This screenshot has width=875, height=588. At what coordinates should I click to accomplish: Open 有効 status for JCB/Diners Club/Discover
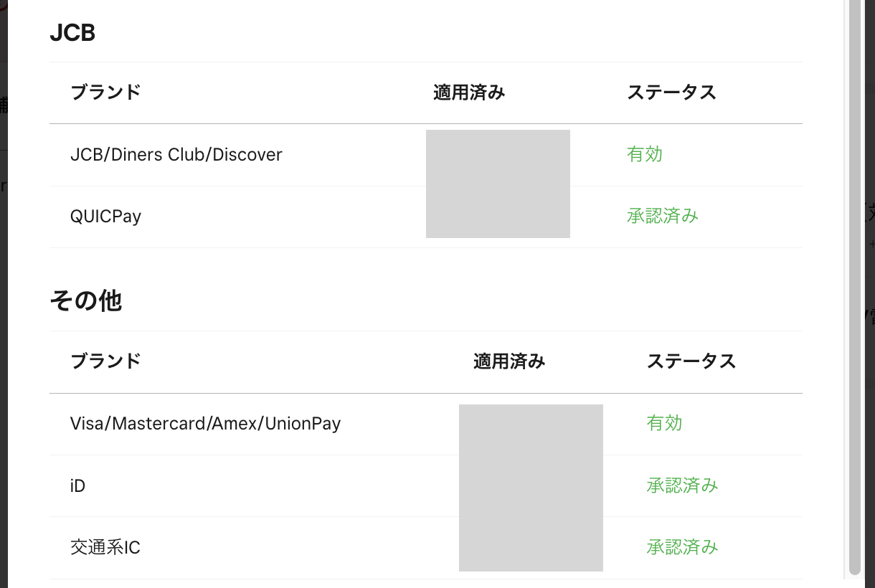click(643, 154)
